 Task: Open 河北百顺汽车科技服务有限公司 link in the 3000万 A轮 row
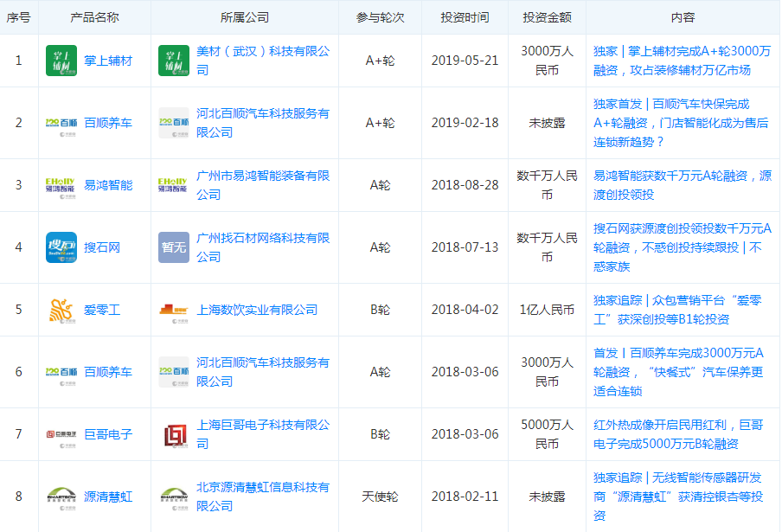click(x=263, y=372)
